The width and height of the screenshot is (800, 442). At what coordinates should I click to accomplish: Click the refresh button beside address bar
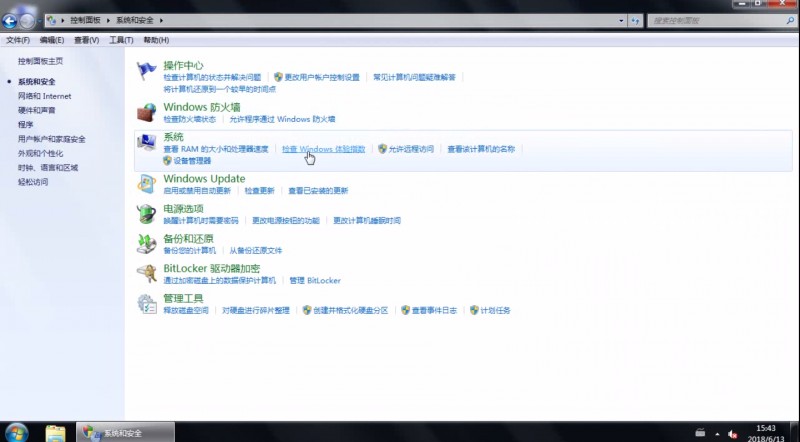pyautogui.click(x=635, y=21)
